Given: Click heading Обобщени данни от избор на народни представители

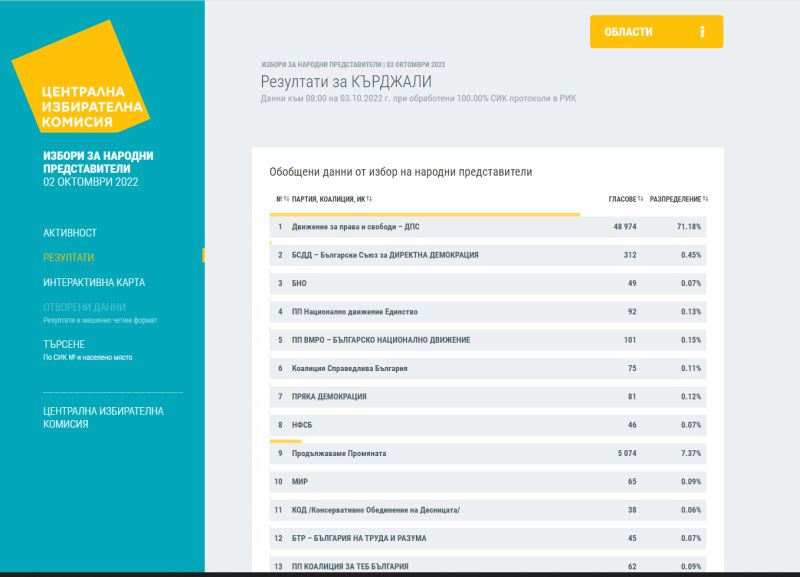Looking at the screenshot, I should 401,172.
